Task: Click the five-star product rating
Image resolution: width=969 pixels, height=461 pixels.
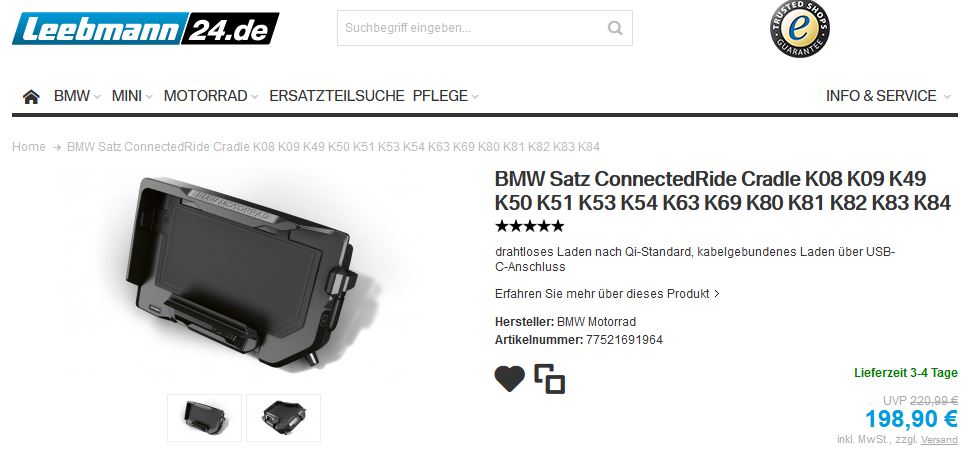Action: pyautogui.click(x=530, y=226)
